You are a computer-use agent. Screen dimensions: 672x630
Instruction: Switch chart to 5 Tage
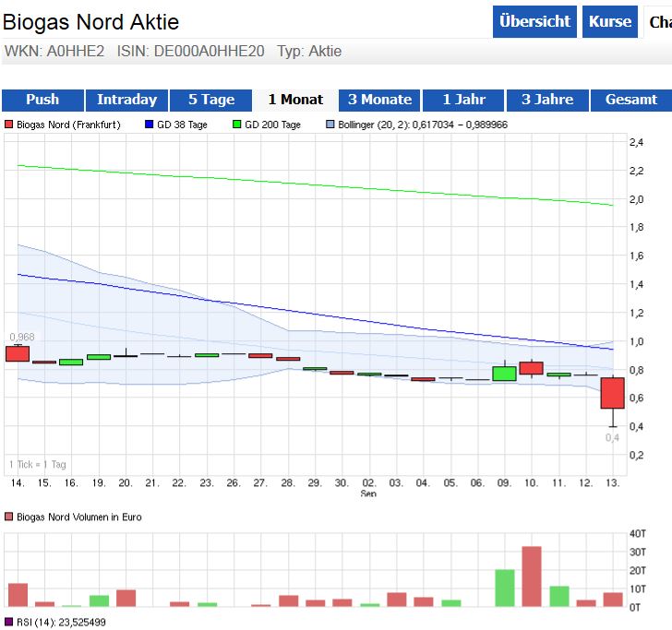(211, 100)
